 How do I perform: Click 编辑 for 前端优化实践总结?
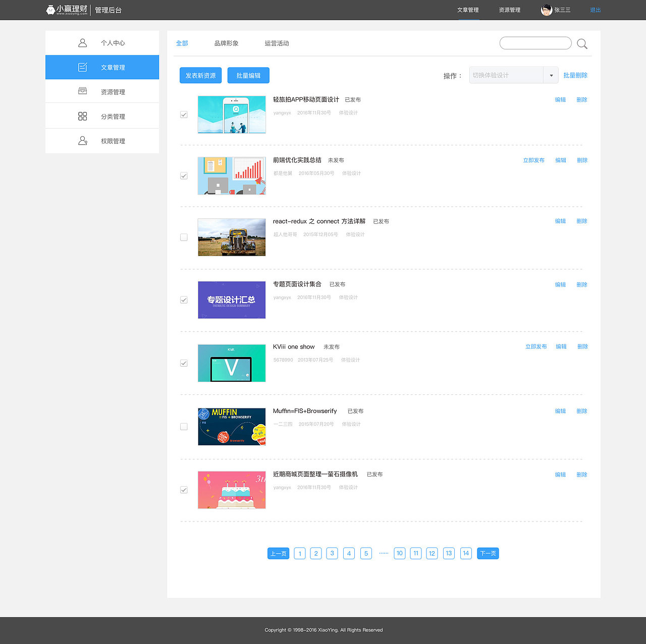tap(561, 160)
